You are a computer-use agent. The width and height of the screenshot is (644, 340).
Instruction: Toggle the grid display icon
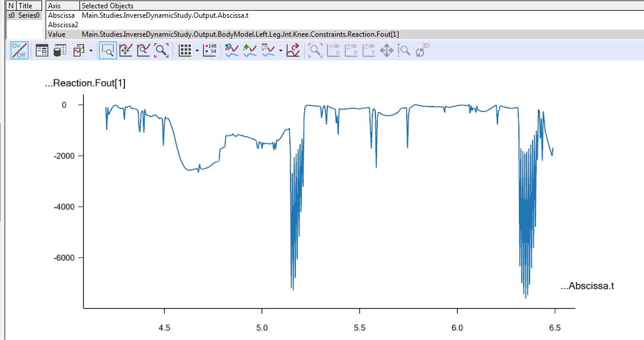pos(185,50)
